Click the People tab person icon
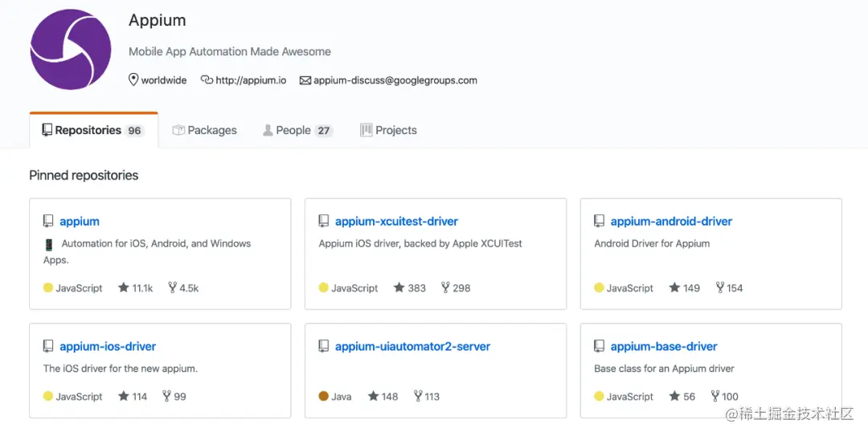The width and height of the screenshot is (868, 436). pos(268,130)
